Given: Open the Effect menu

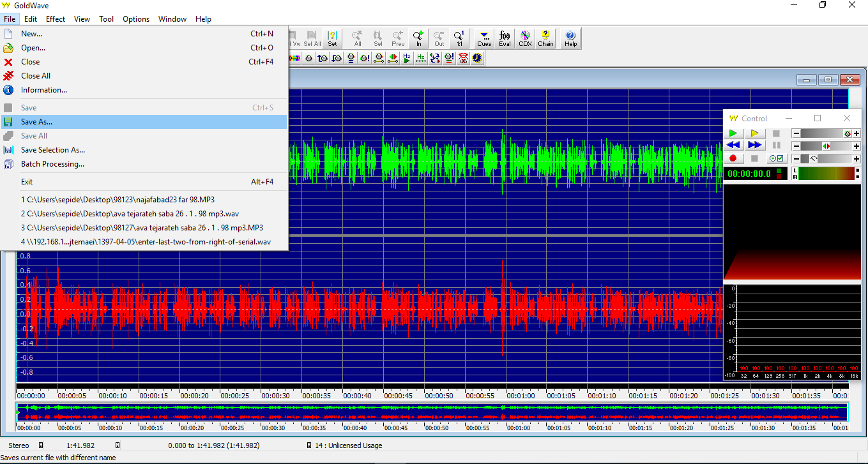Looking at the screenshot, I should [x=56, y=19].
